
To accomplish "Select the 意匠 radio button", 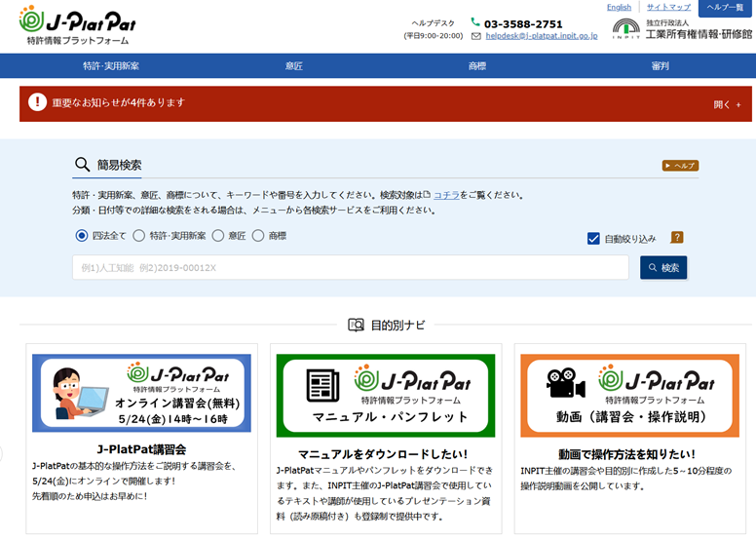I will 218,236.
